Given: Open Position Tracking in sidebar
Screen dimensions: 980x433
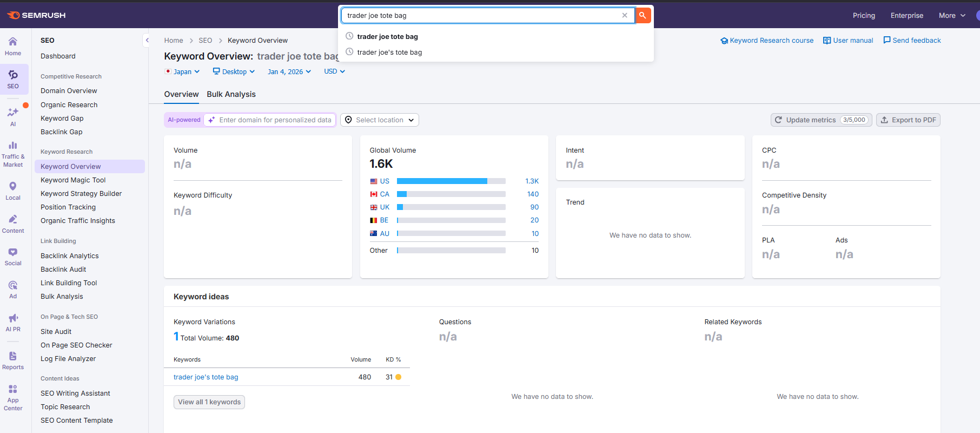Looking at the screenshot, I should [x=68, y=207].
